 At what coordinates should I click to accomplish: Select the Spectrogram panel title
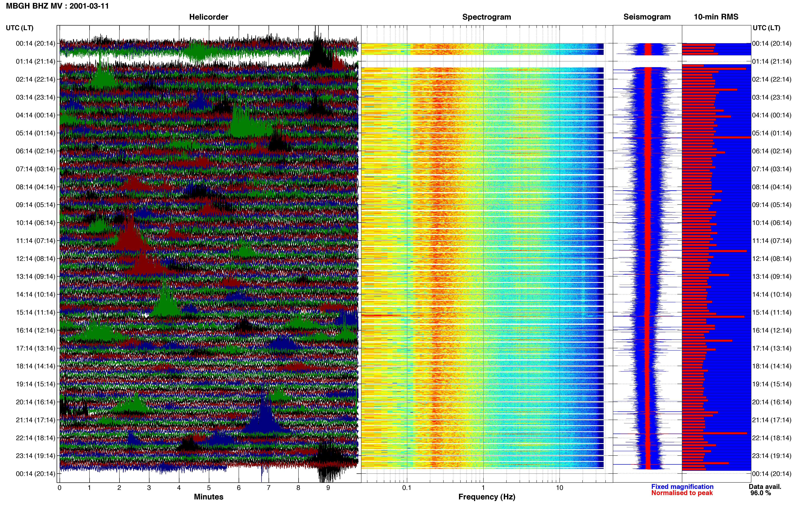click(x=487, y=17)
